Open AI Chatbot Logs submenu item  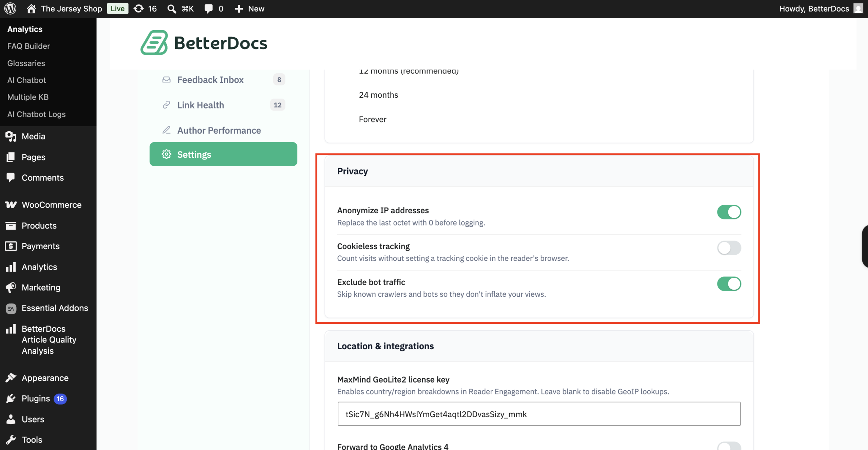(36, 114)
